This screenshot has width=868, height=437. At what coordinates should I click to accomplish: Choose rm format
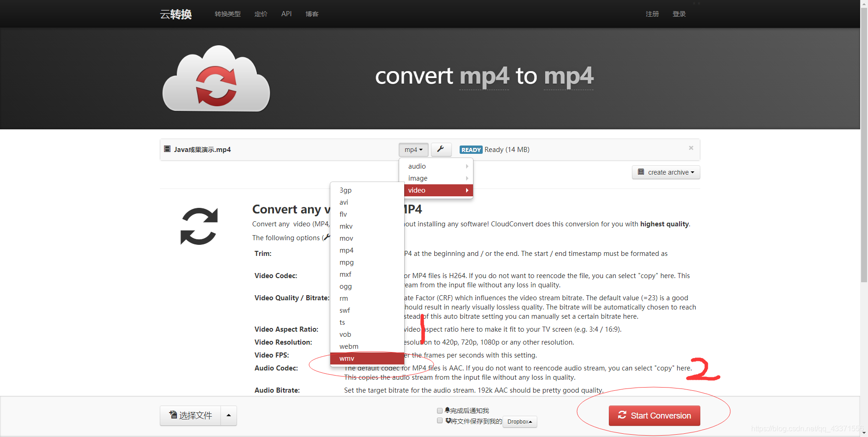coord(367,298)
